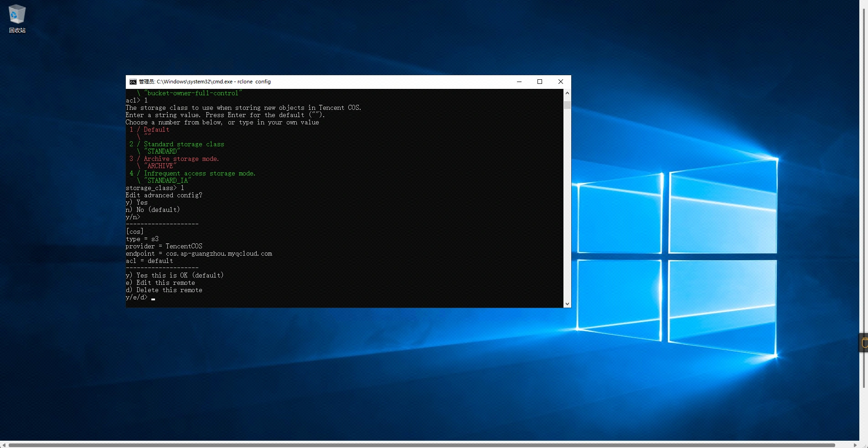Click the '"bucket-owner-full-control"' line
The image size is (868, 448).
(x=190, y=93)
